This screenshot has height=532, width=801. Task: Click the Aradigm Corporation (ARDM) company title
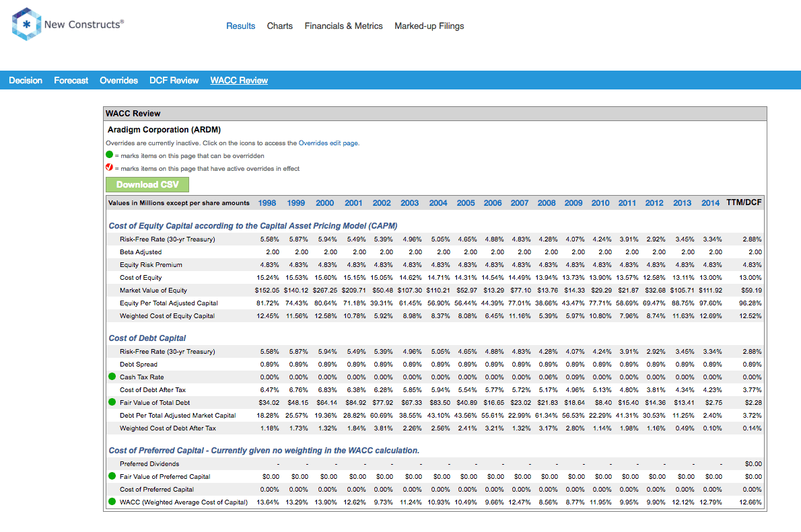(164, 130)
